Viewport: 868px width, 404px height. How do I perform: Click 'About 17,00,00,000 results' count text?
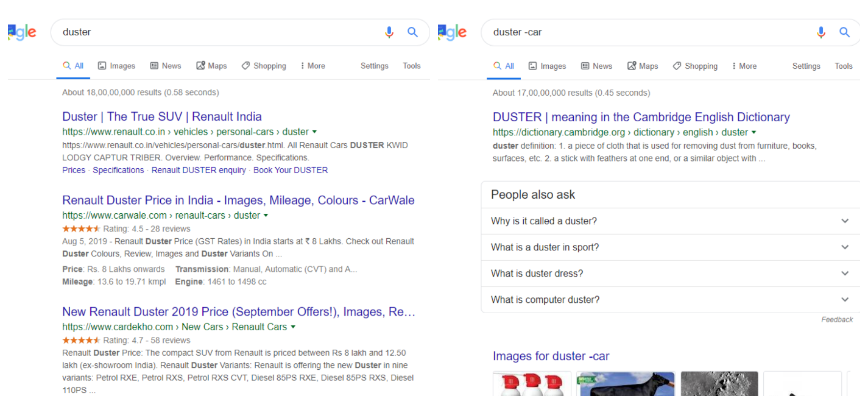[571, 93]
